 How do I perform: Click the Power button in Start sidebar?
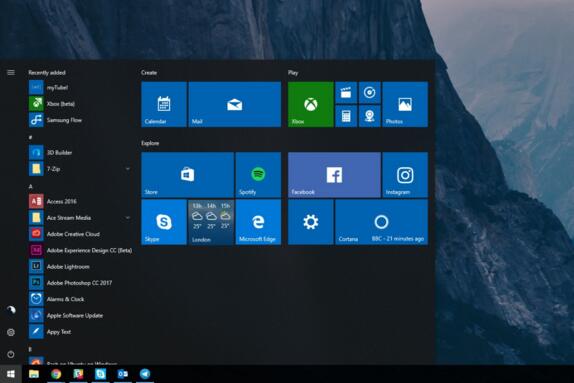(11, 354)
